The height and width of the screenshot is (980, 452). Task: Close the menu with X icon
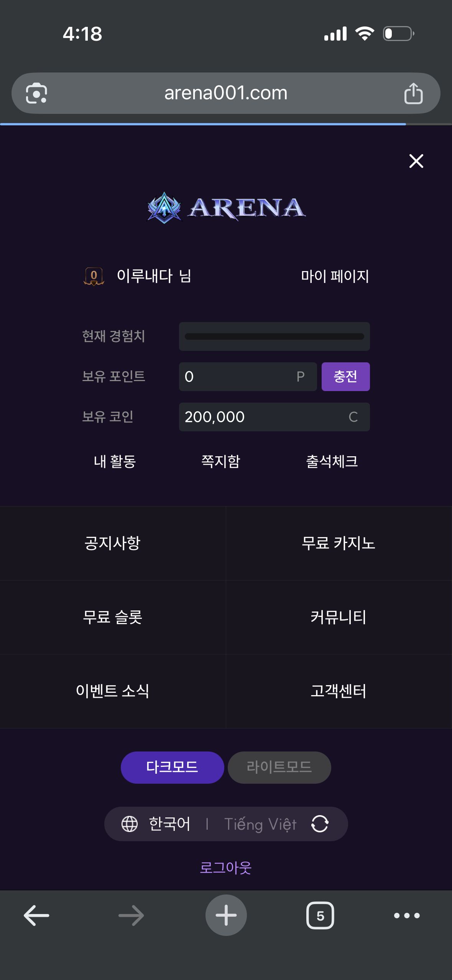click(416, 161)
